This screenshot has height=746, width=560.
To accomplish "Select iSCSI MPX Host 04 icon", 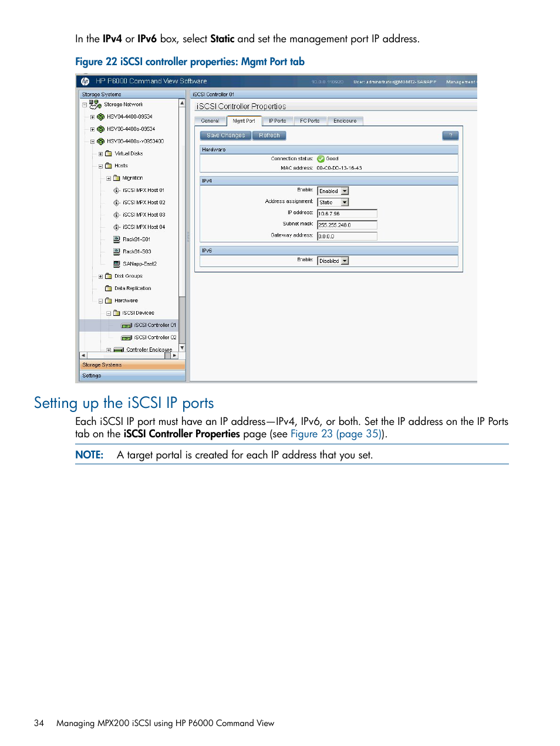I will tap(117, 227).
